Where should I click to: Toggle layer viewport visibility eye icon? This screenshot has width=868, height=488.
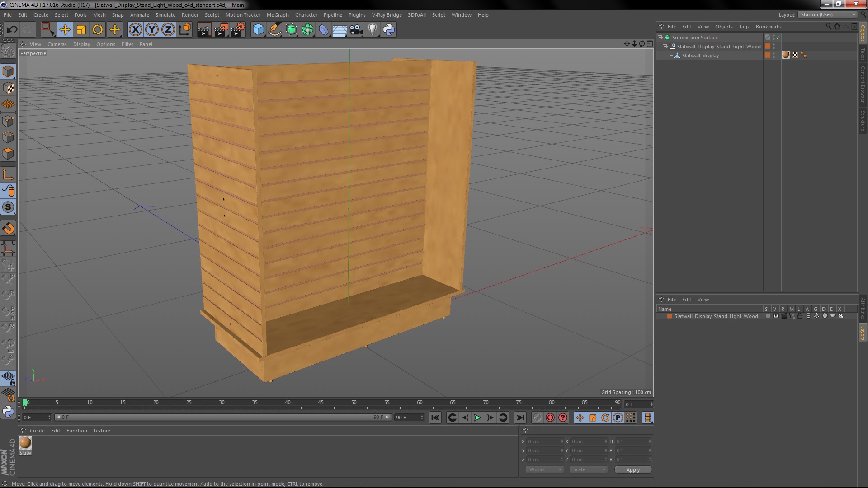click(776, 316)
